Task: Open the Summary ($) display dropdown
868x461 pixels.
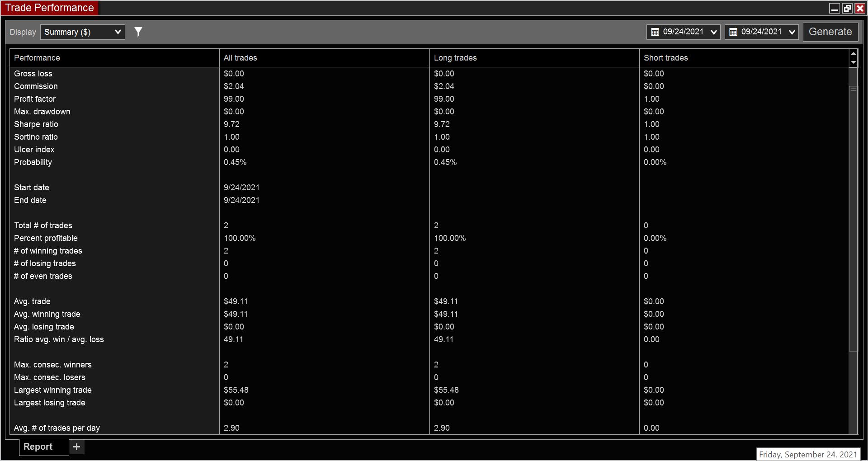Action: [x=83, y=32]
